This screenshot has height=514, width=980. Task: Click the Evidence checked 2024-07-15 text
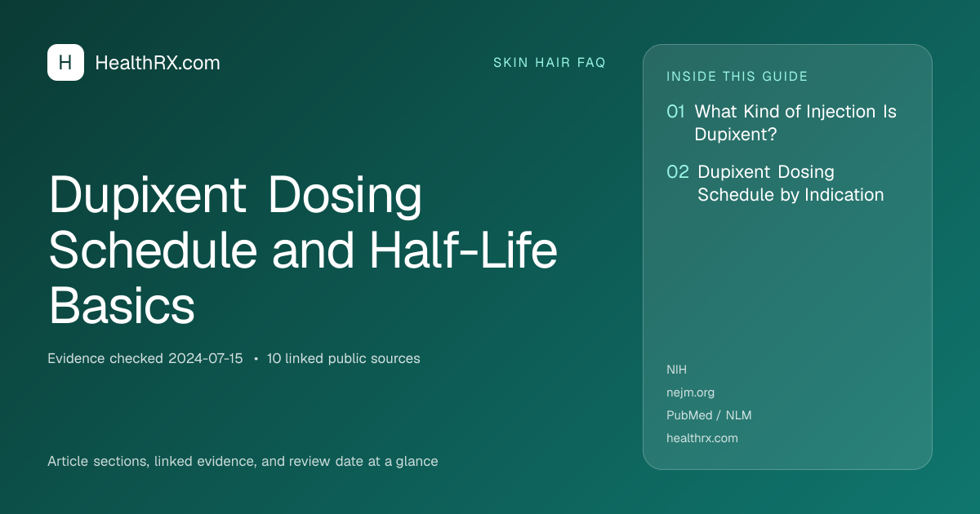click(x=145, y=358)
